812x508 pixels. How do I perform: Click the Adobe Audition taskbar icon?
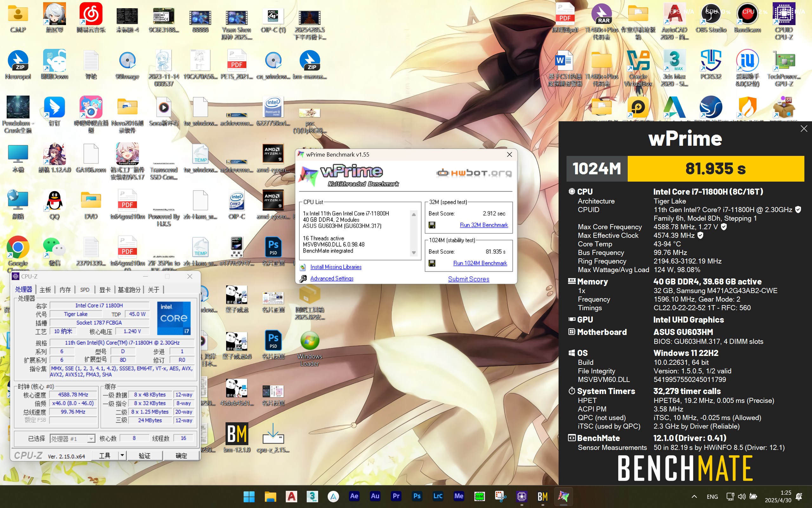coord(375,496)
